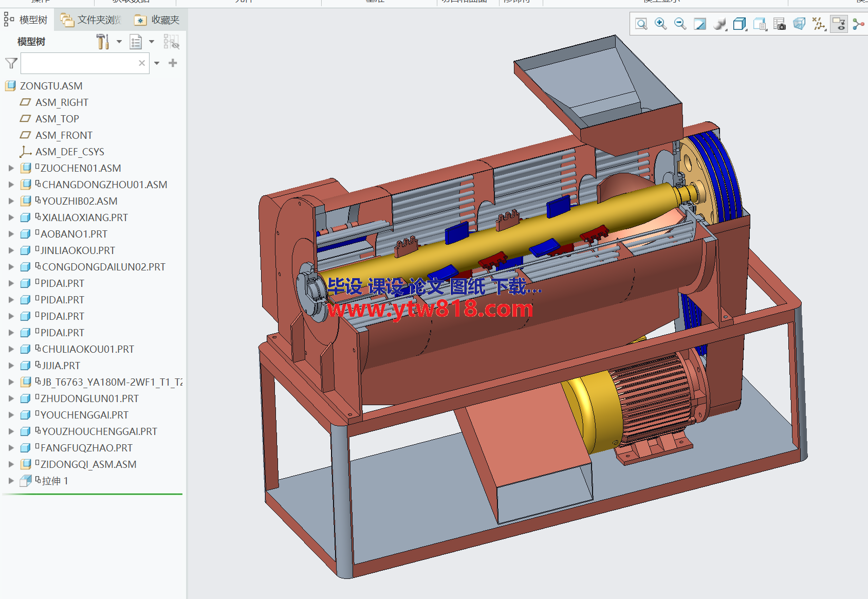Viewport: 868px width, 599px height.
Task: Click the model tree filter funnel icon
Action: [11, 63]
